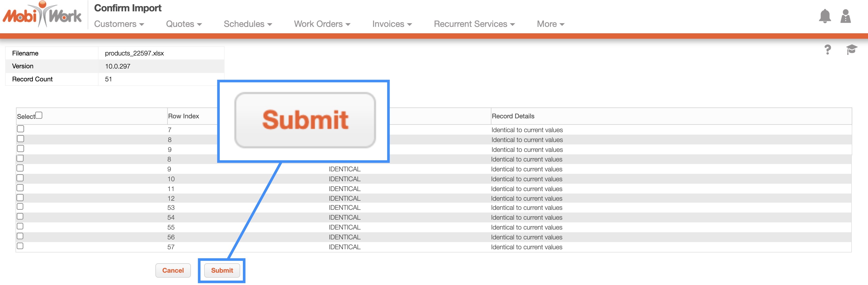868x285 pixels.
Task: Click the Record Details column header
Action: coord(513,116)
